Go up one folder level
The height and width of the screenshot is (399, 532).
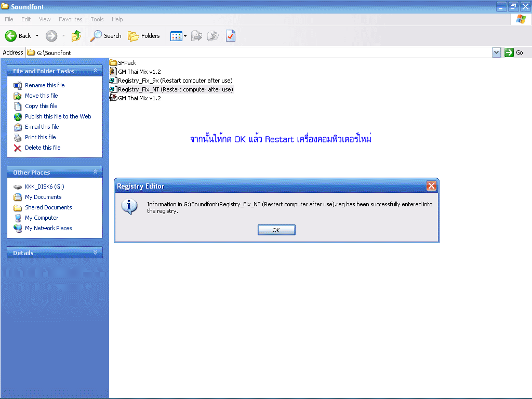(x=76, y=36)
